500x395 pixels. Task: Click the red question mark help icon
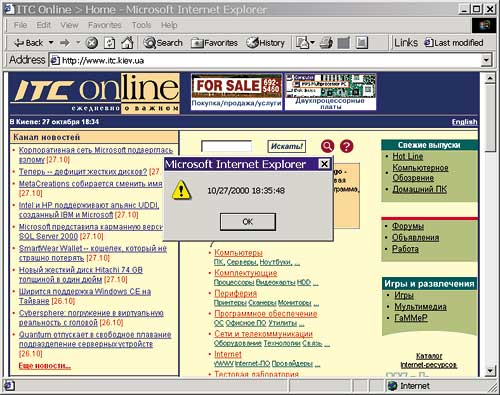(347, 146)
